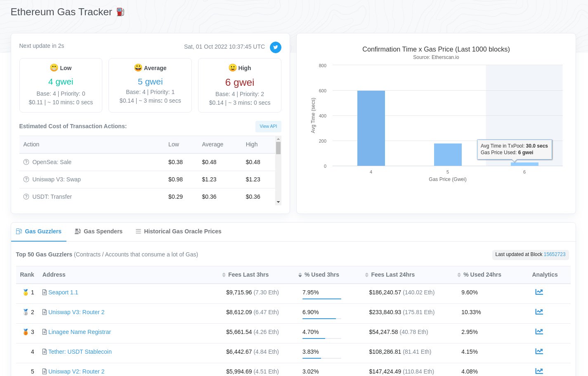Screen dimensions: 588x376
Task: Click the 7.95% usage progress bar
Action: [x=322, y=299]
